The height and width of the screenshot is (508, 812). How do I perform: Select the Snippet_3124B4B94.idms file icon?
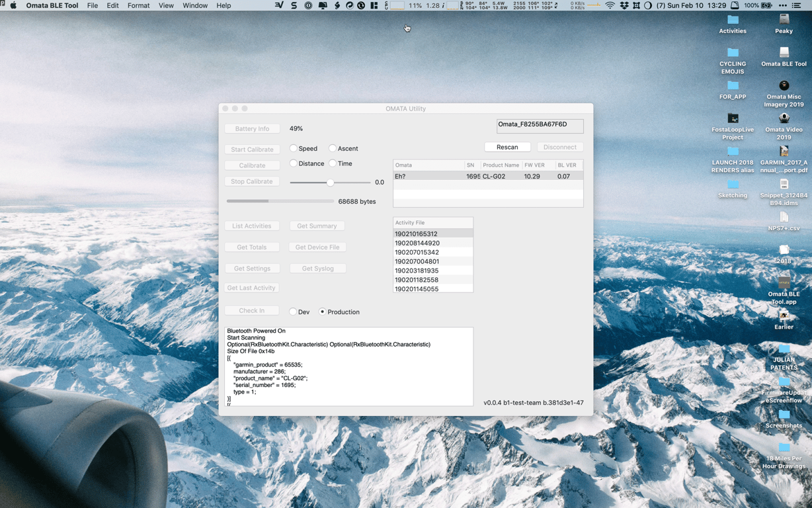click(x=784, y=184)
